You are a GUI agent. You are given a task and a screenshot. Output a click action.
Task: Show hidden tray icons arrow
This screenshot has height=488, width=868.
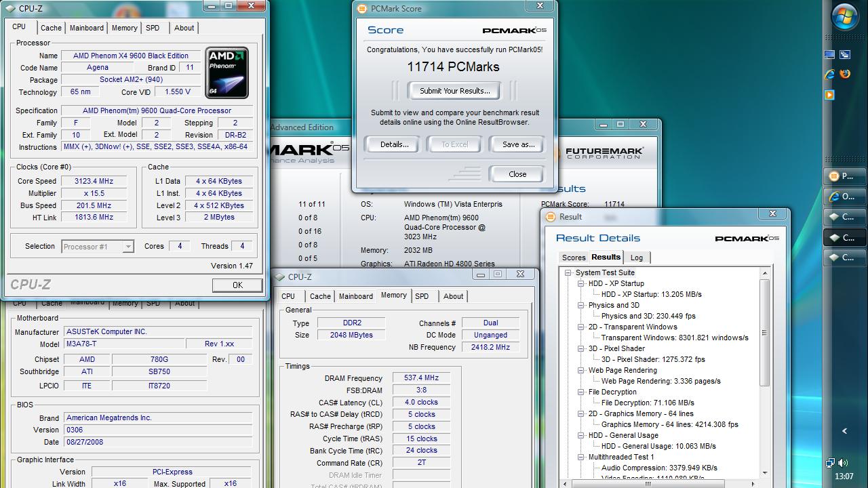pos(844,430)
